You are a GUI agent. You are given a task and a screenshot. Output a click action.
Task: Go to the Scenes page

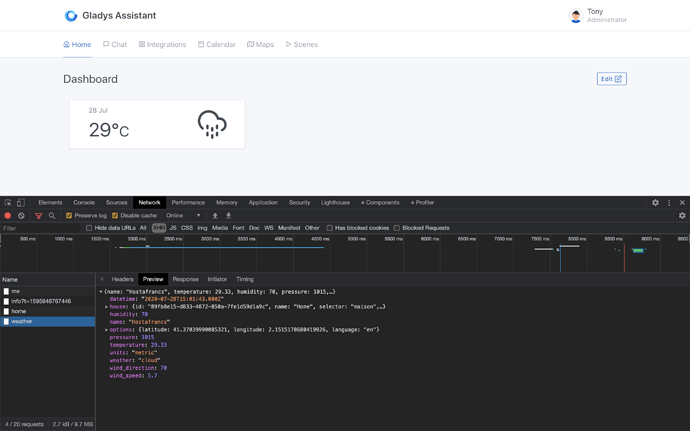[x=302, y=44]
